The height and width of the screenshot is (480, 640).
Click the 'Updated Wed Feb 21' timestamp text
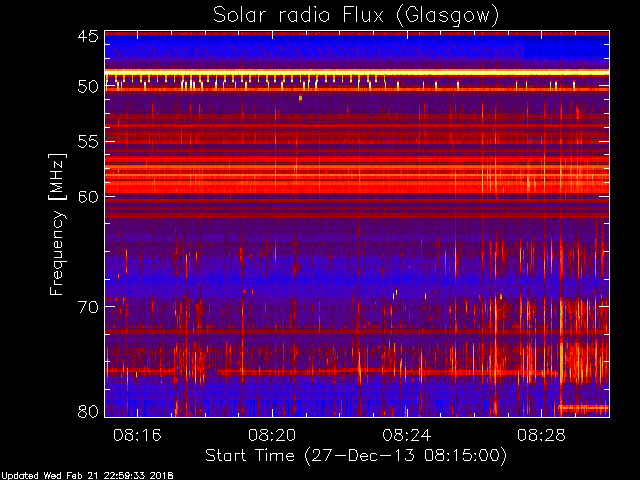[87, 476]
